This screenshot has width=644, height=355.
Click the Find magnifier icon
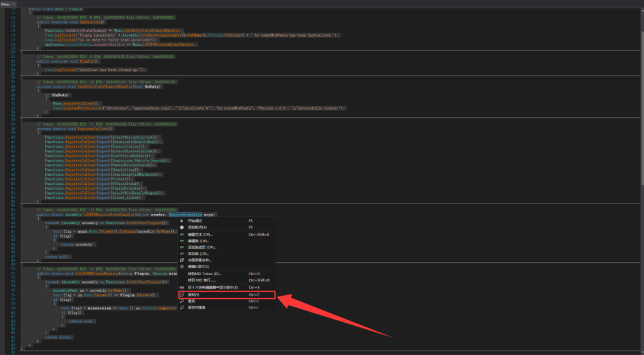[x=182, y=301]
